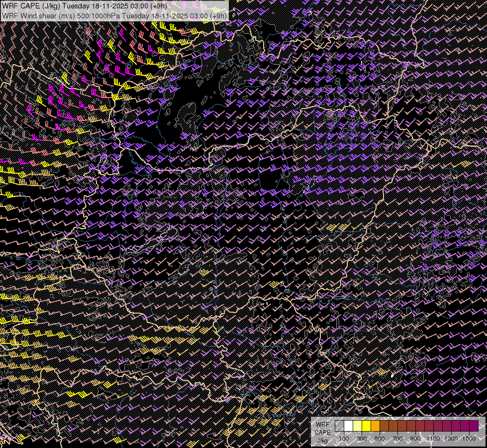The height and width of the screenshot is (448, 487).
Task: Click the 1500 legend value
Action: pos(469,439)
